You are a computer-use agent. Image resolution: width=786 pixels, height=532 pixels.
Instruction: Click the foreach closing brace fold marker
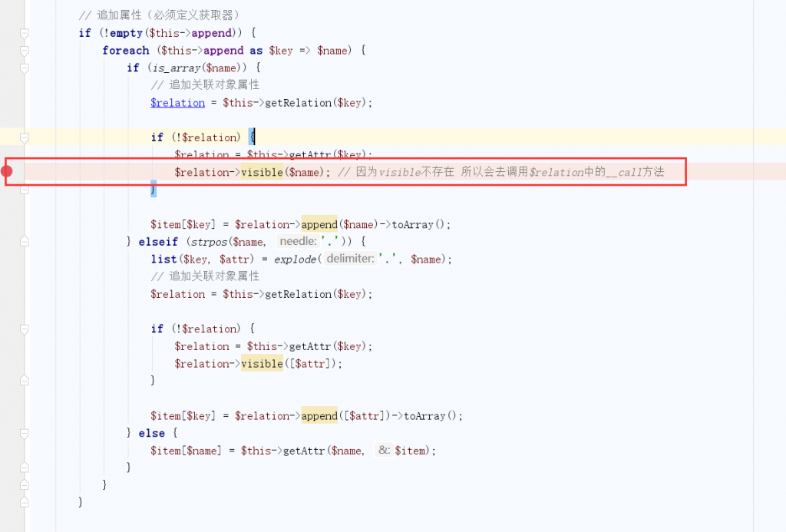[24, 485]
